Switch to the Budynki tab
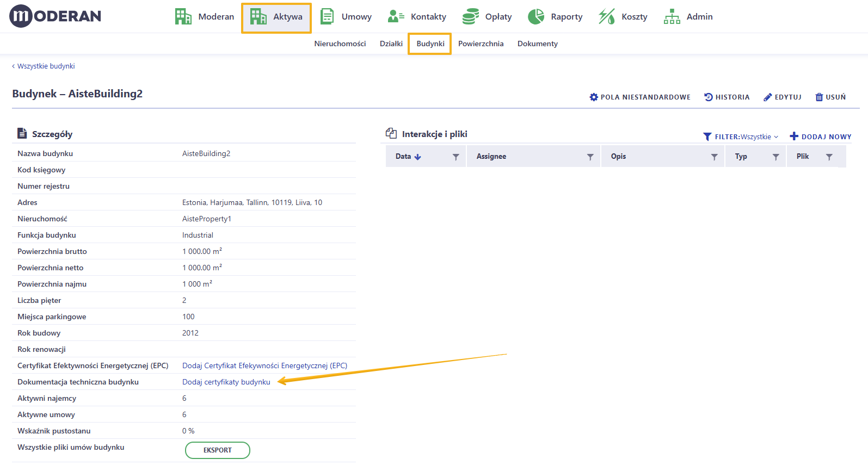Viewport: 868px width, 465px height. coord(430,44)
